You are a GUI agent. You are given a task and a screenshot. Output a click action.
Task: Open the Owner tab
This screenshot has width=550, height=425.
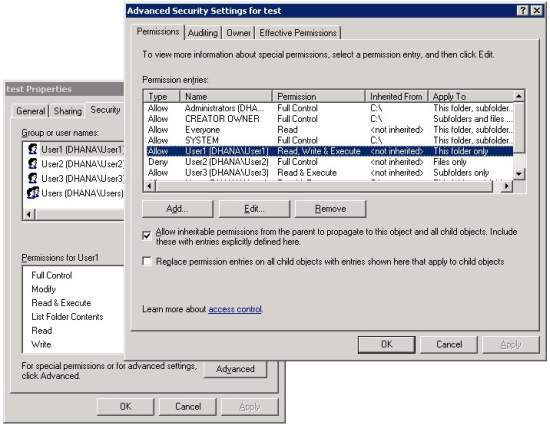[238, 33]
